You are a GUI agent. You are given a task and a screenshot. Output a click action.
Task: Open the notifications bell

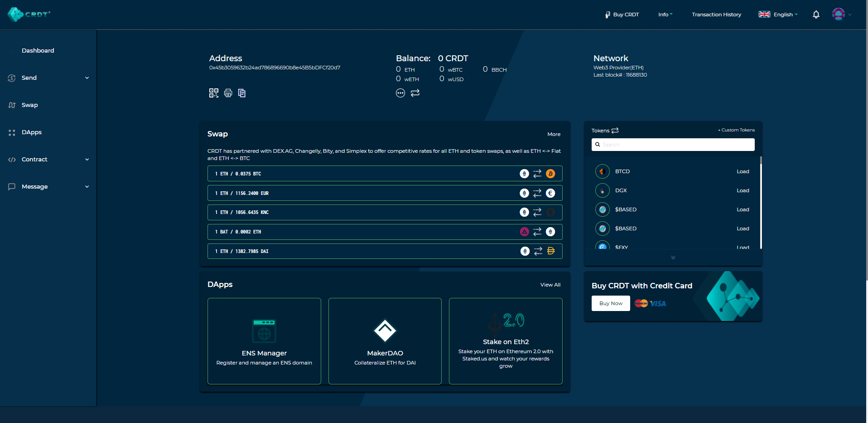tap(816, 15)
